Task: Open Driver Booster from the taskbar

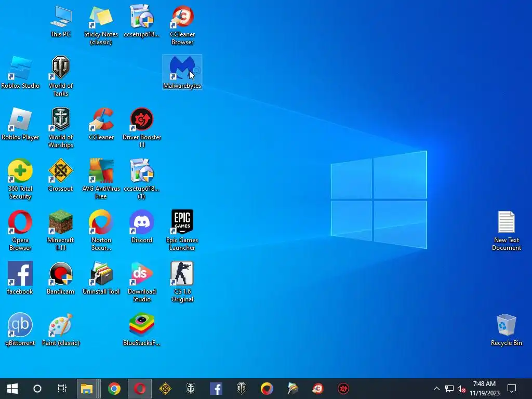Action: coord(343,389)
